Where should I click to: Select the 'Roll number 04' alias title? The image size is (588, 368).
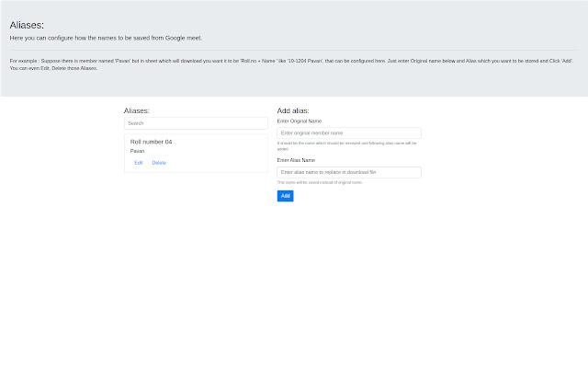point(152,142)
